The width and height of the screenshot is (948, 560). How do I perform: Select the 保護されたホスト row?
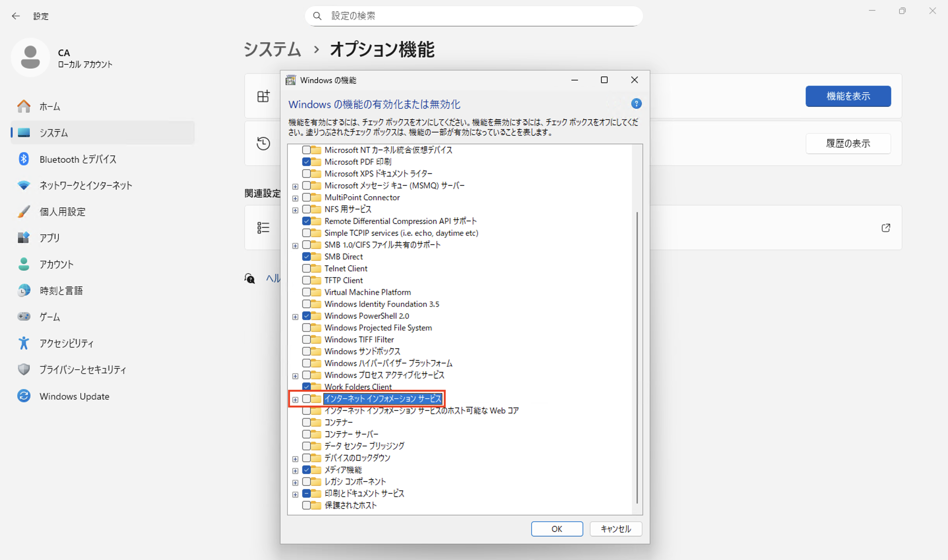(x=351, y=505)
